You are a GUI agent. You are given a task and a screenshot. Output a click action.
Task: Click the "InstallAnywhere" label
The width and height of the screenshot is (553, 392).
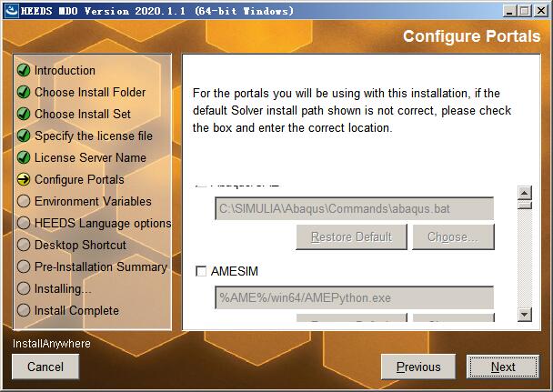52,344
